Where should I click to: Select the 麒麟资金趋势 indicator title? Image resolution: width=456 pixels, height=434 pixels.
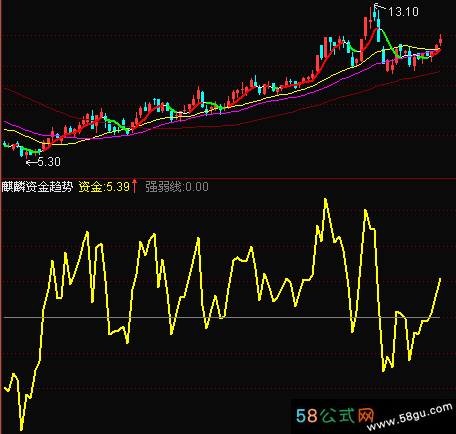(x=37, y=187)
